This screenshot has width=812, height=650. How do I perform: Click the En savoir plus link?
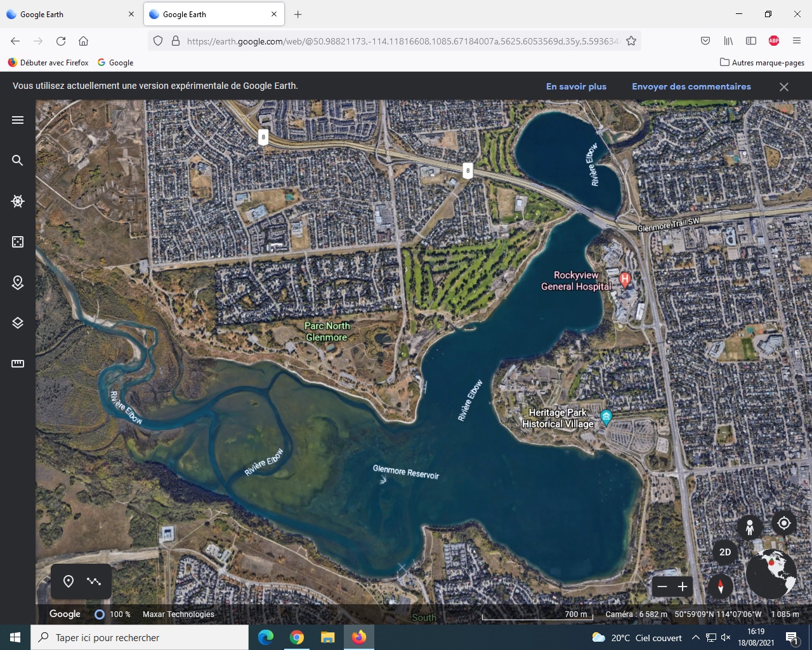[x=576, y=86]
